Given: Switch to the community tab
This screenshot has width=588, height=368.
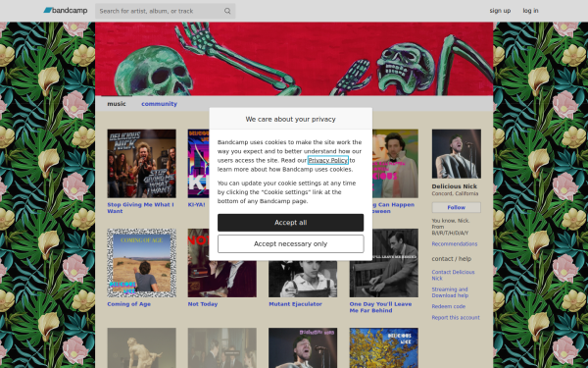Looking at the screenshot, I should pyautogui.click(x=159, y=104).
